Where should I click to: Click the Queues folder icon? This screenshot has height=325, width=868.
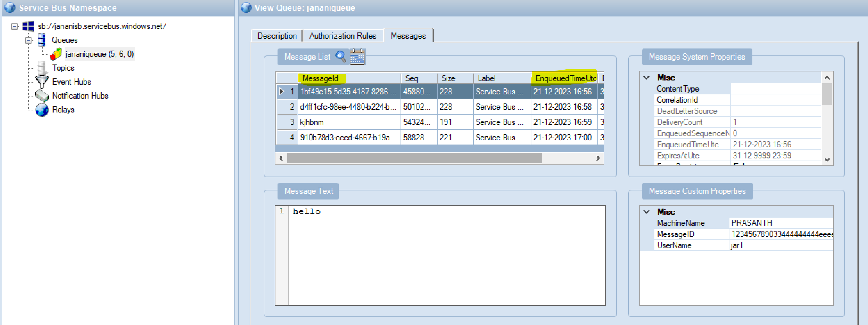pyautogui.click(x=42, y=40)
